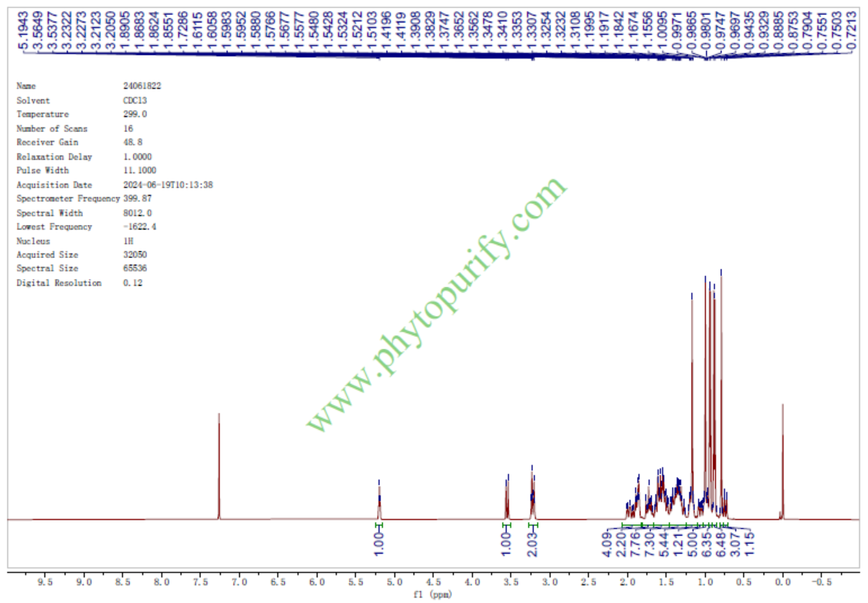This screenshot has width=868, height=603.
Task: Click the 5.1943 peak label at top
Action: [24, 26]
